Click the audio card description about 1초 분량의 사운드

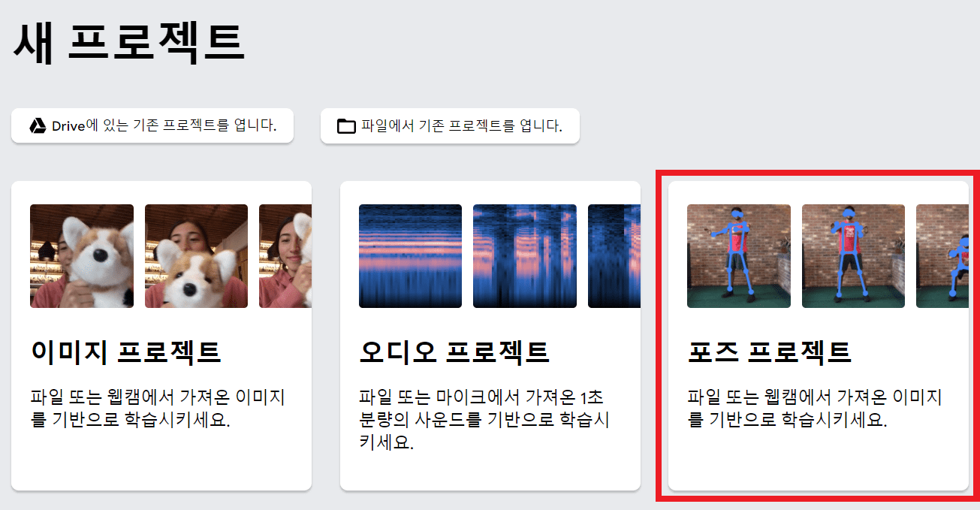pyautogui.click(x=484, y=419)
